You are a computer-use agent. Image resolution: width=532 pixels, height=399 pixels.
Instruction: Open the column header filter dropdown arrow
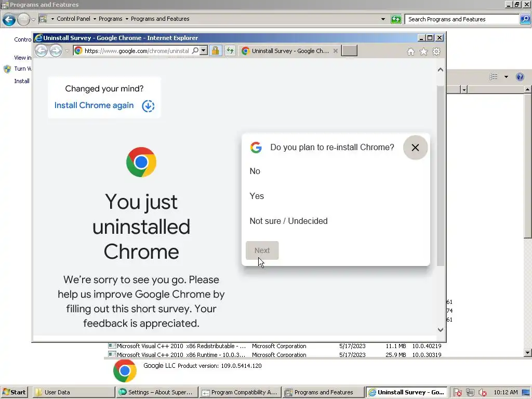coord(464,89)
